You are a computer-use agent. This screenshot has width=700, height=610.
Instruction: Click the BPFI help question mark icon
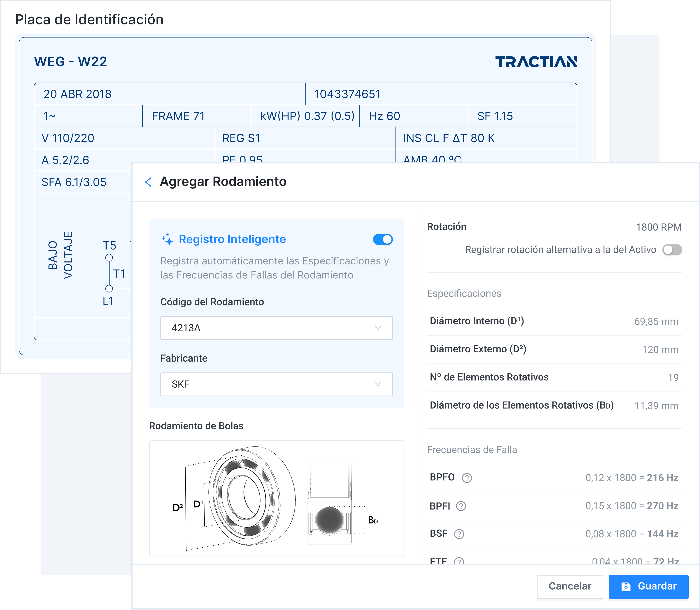(461, 506)
